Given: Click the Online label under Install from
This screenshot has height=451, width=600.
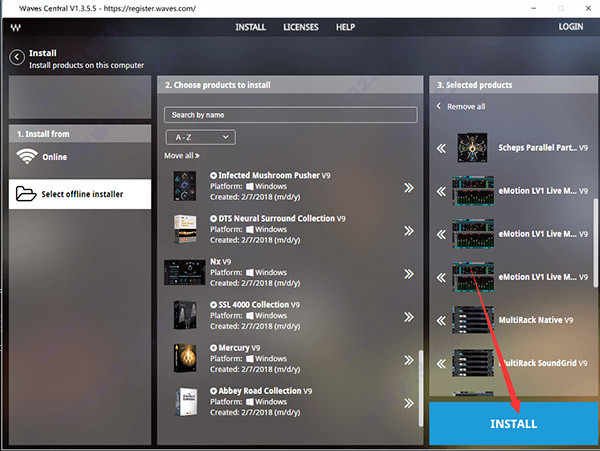Looking at the screenshot, I should click(55, 157).
